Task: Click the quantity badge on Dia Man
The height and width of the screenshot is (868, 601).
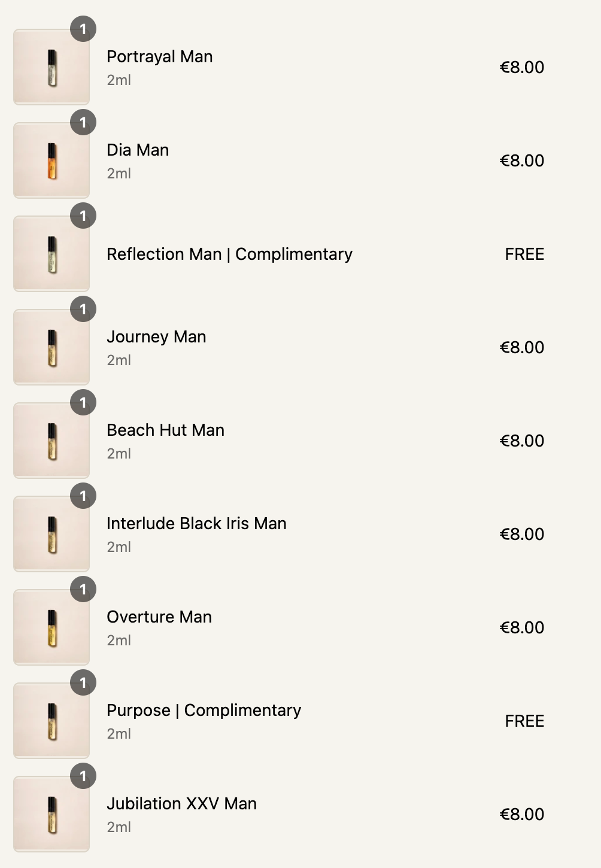Action: point(83,122)
